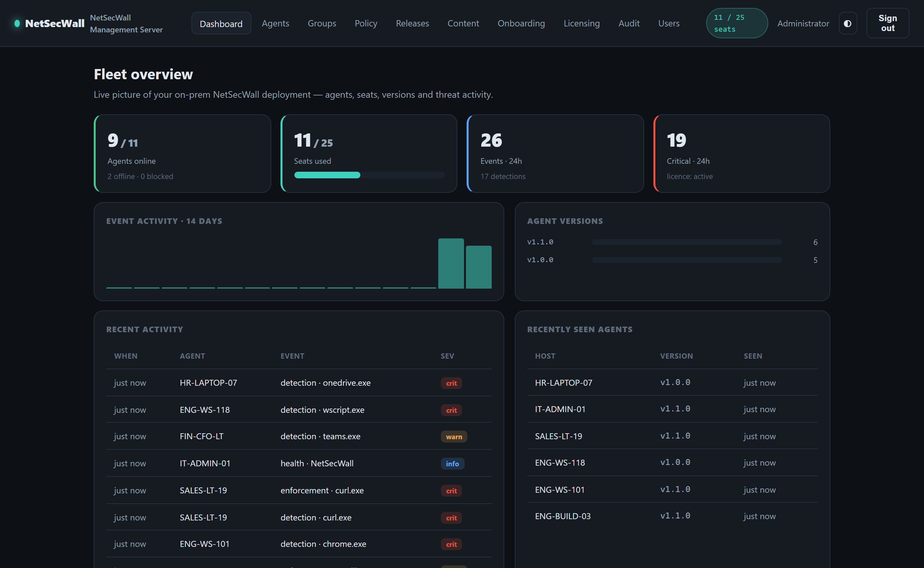The image size is (924, 568).
Task: Select HR-LAPTOP-07 in Recently Seen Agents
Action: (x=564, y=383)
